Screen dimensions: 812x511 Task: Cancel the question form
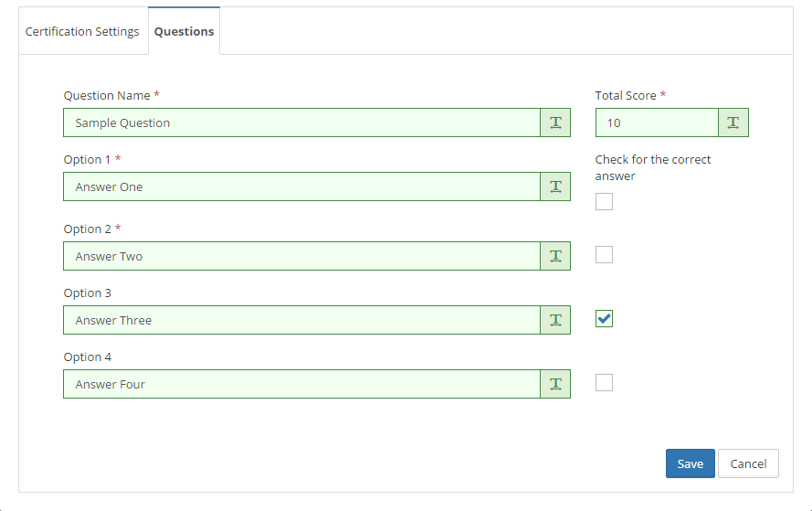748,463
